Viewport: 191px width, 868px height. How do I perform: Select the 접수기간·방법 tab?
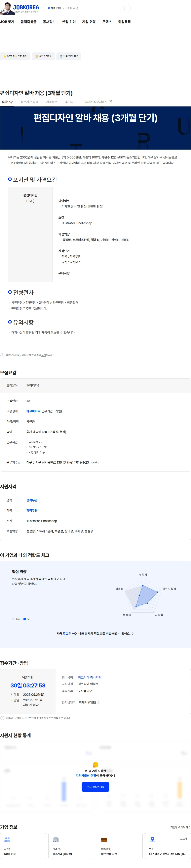pyautogui.click(x=29, y=102)
